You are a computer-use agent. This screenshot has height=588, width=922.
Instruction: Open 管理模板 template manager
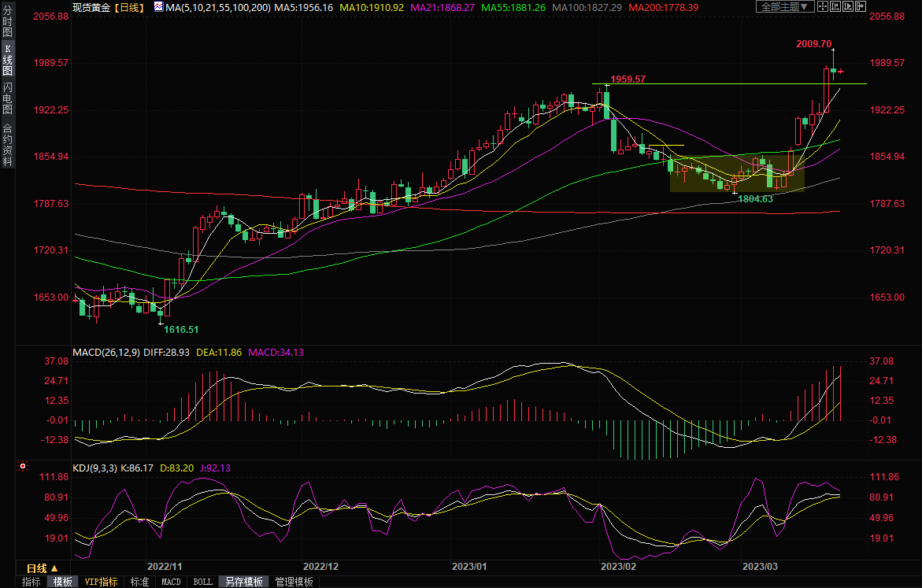[294, 582]
